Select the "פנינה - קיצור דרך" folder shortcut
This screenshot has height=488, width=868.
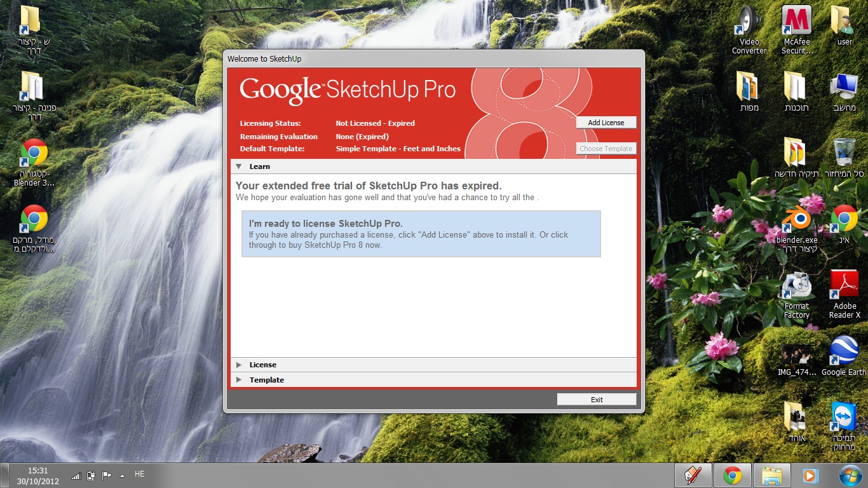[34, 95]
